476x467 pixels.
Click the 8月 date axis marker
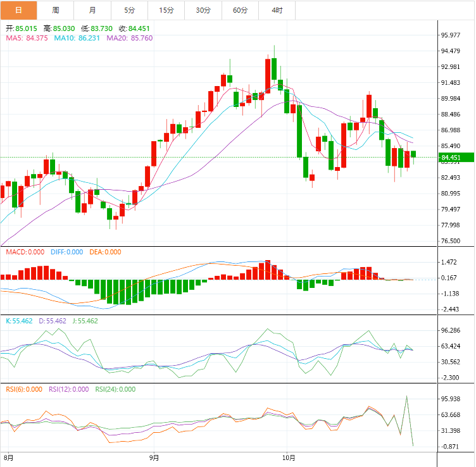[8, 457]
